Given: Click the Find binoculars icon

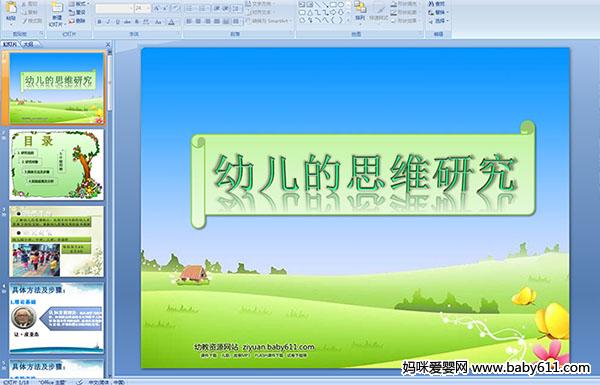Looking at the screenshot, I should pyautogui.click(x=437, y=4).
